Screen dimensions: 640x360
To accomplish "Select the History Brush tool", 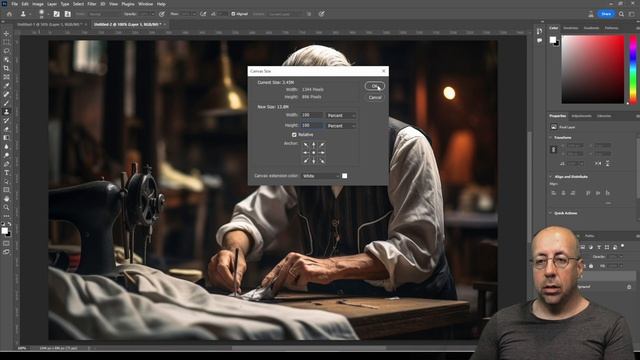I will pyautogui.click(x=6, y=120).
